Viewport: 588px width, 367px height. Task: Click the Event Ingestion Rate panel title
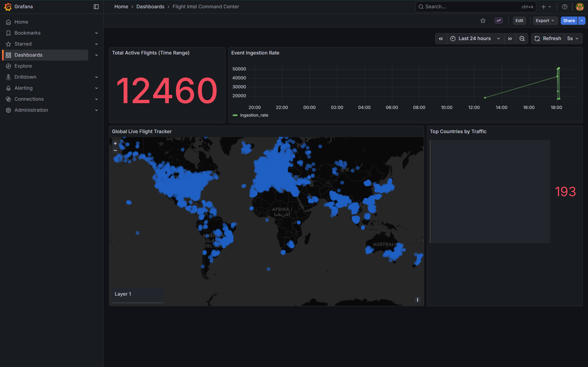click(255, 53)
